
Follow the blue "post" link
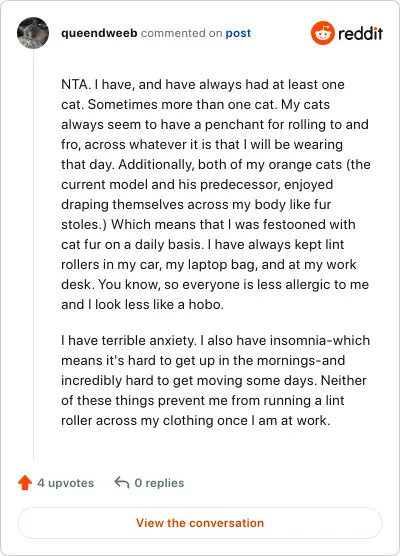pos(238,33)
